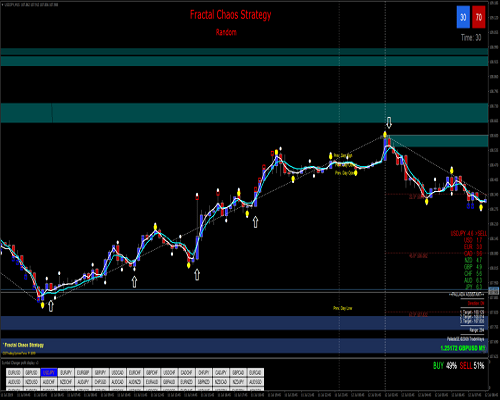Choose the EURCAD symbol button
Screen dimensions: 500x400
pos(255,372)
